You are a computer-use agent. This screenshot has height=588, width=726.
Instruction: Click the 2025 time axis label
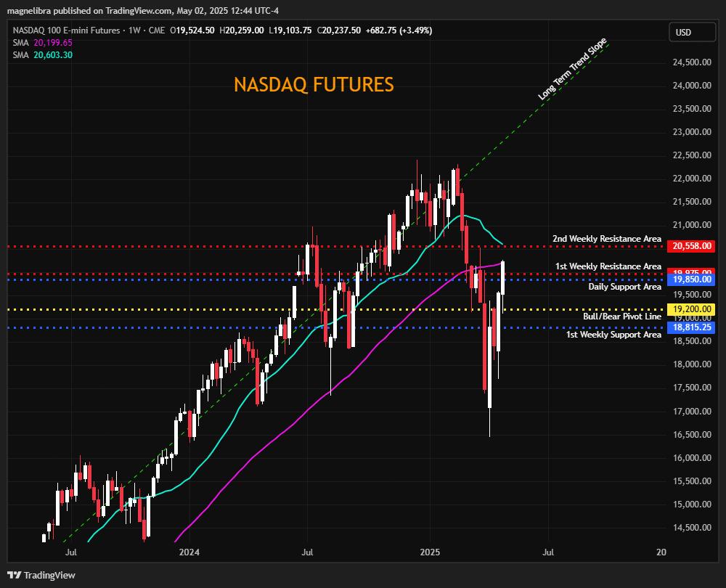[x=430, y=552]
